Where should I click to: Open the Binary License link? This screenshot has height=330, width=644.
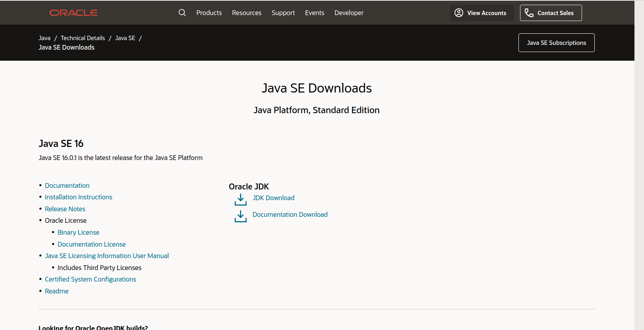[78, 232]
